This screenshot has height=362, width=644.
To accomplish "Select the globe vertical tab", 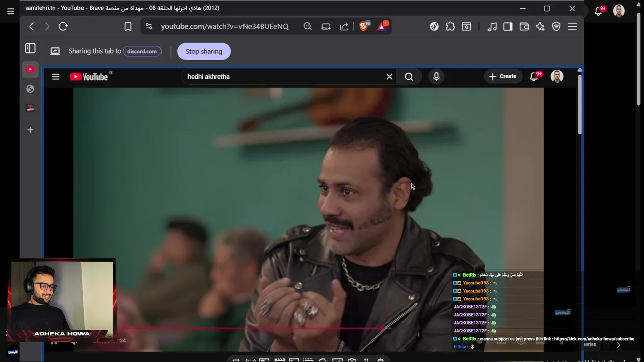I will point(30,89).
